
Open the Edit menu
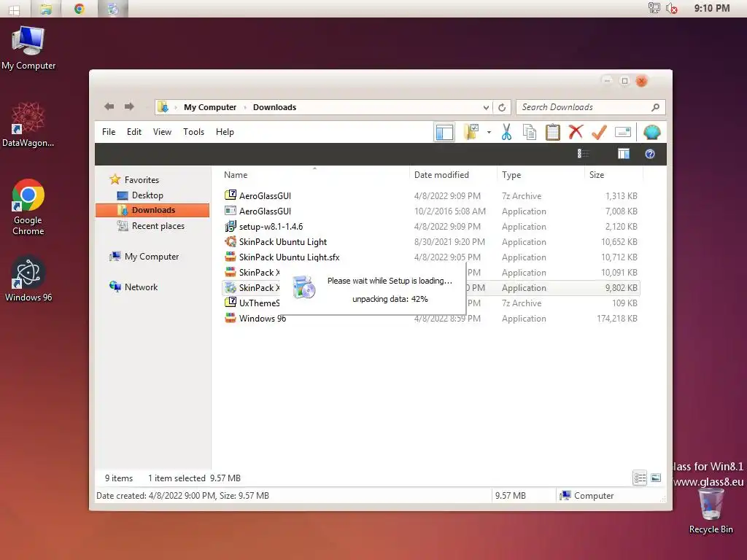point(134,132)
